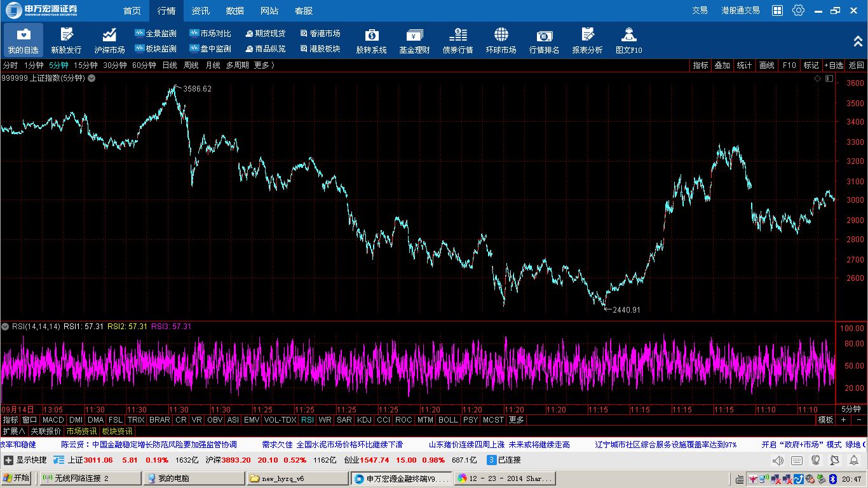The width and height of the screenshot is (868, 488).
Task: Open 股转系统 icon
Action: click(371, 40)
